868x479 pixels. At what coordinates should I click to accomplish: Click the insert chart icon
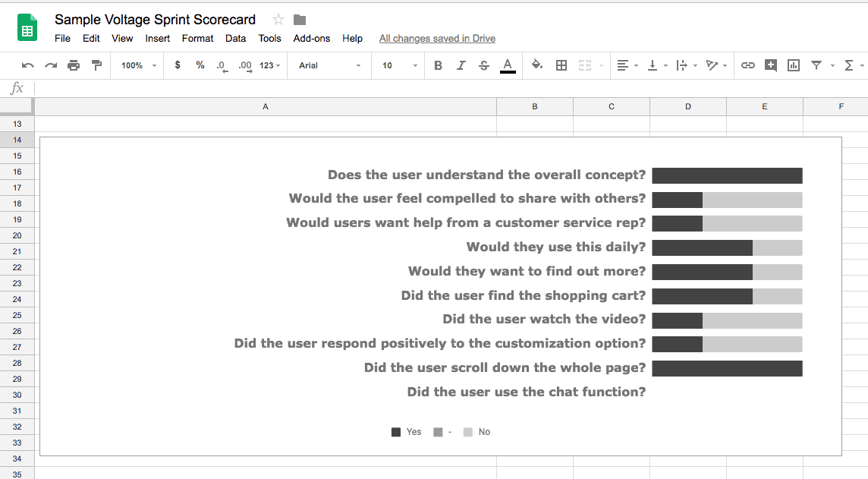coord(794,65)
